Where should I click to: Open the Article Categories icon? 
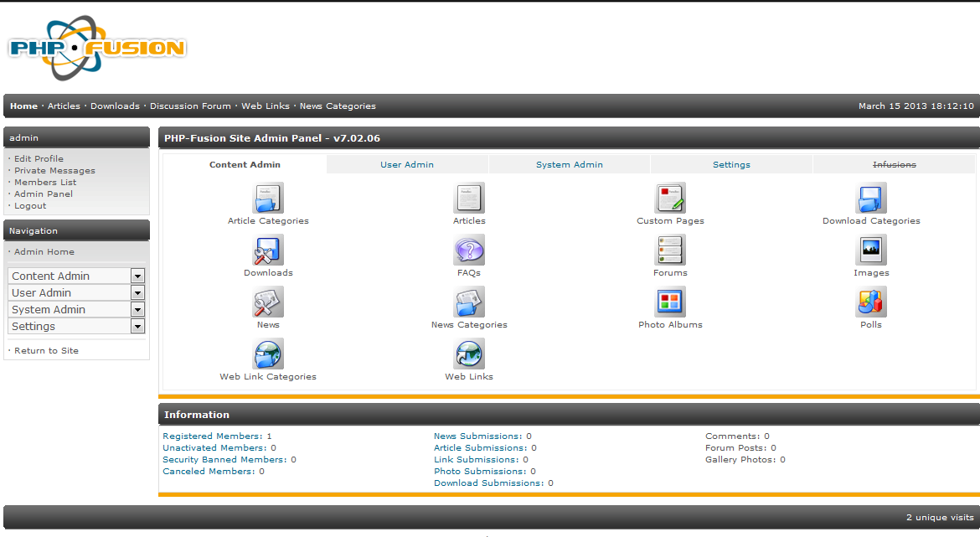[268, 199]
